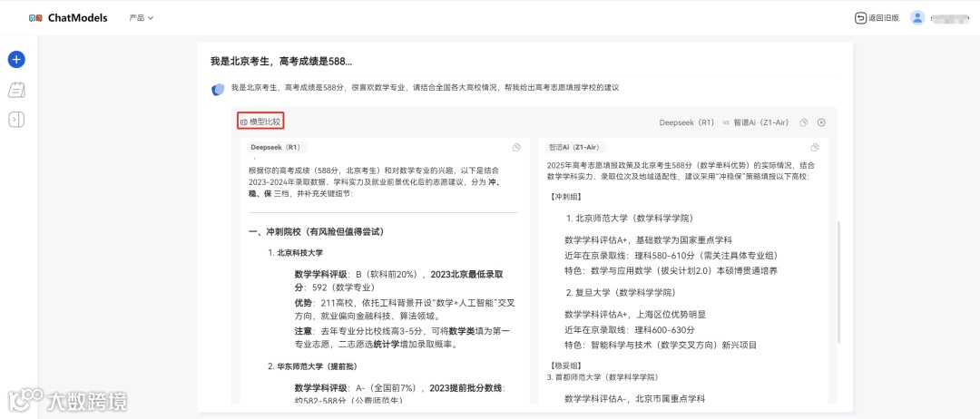This screenshot has height=419, width=980.
Task: Select the 智谱Ai (Z1-Air) model tag
Action: pyautogui.click(x=573, y=147)
